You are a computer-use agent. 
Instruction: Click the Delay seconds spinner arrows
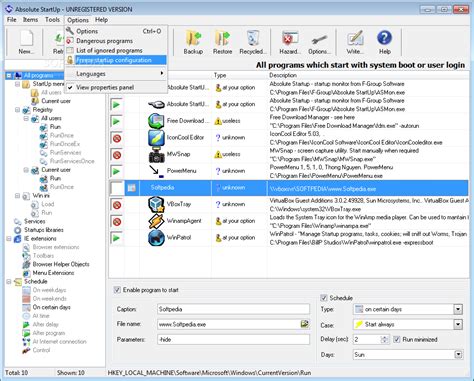384,339
